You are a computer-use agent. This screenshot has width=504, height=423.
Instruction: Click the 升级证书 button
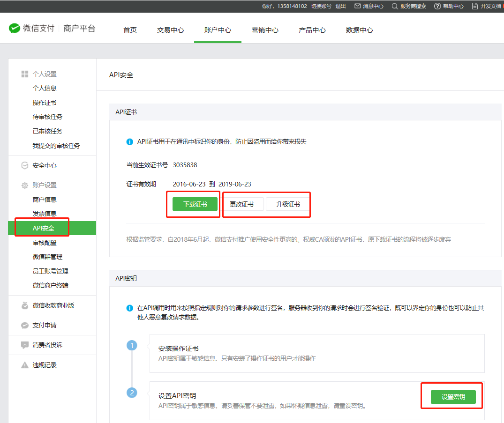[x=288, y=204]
